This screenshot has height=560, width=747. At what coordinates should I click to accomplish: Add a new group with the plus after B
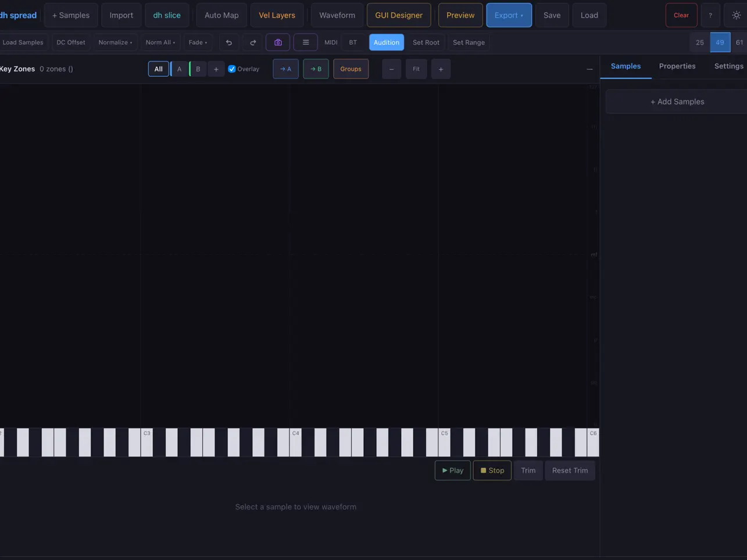216,69
